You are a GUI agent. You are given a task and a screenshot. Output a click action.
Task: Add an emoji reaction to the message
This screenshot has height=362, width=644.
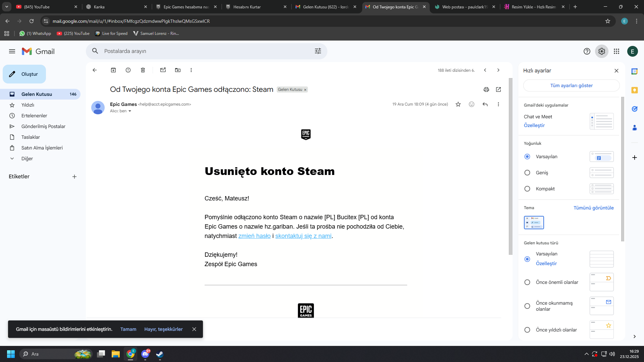coord(472,104)
